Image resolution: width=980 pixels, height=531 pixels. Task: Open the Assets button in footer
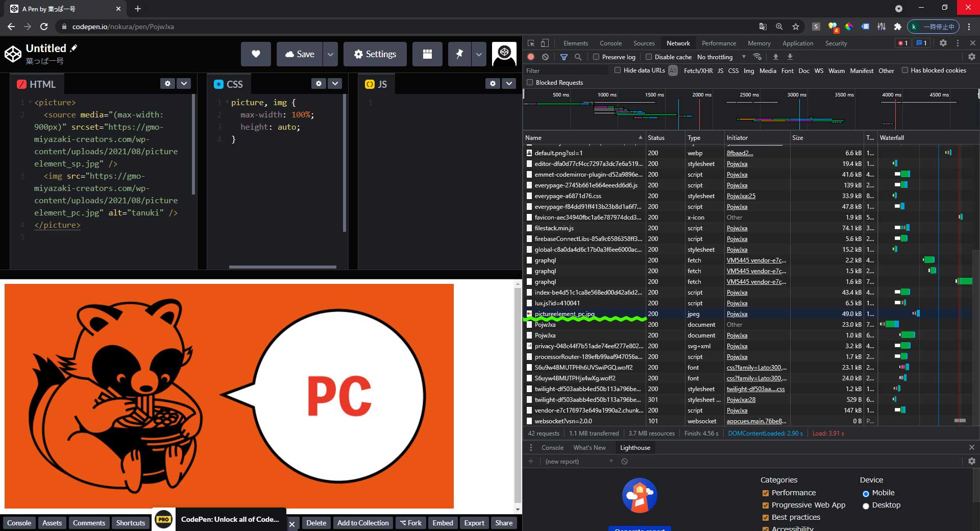click(52, 523)
